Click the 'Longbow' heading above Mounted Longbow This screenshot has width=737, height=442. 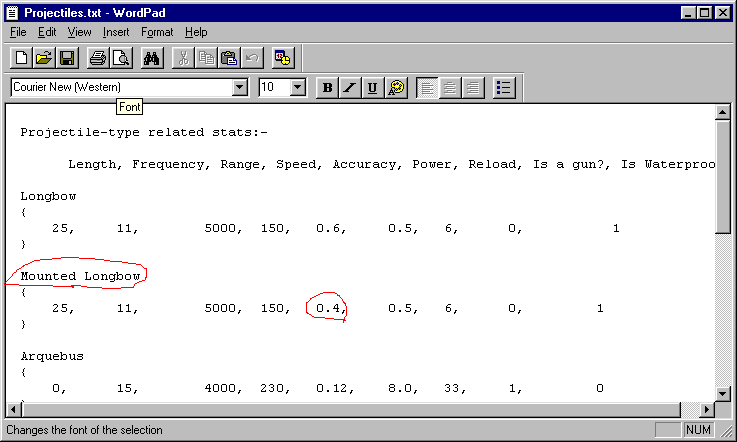click(48, 196)
